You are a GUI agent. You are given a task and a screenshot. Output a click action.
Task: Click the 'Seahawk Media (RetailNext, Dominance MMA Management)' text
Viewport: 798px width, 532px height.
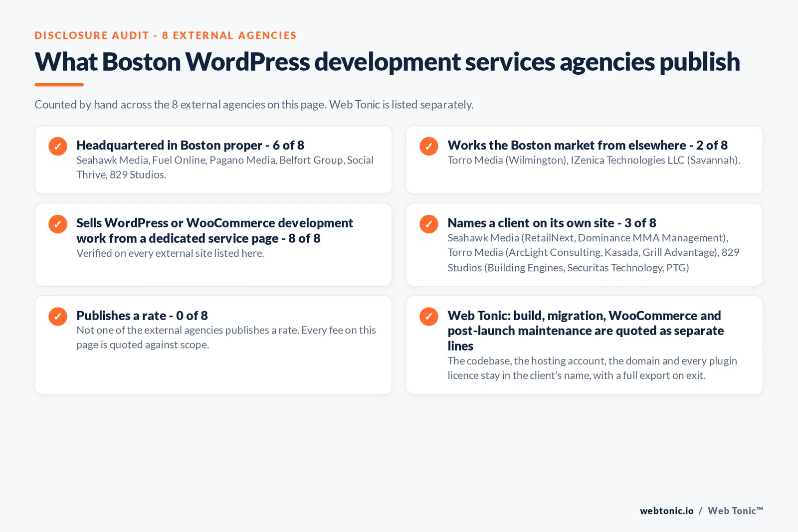[x=594, y=253]
